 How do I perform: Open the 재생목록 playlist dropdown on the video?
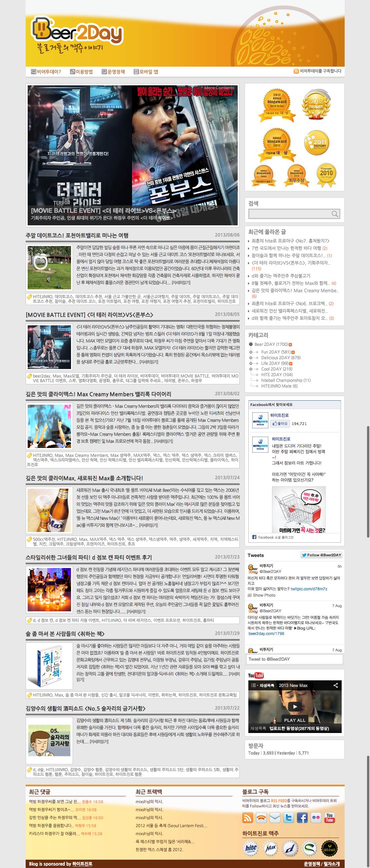[263, 685]
